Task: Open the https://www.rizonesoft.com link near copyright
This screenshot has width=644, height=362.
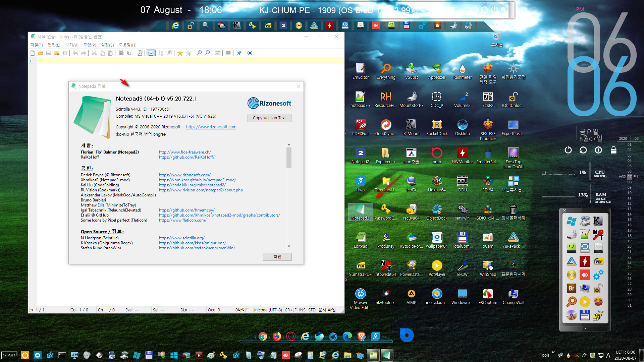Action: pyautogui.click(x=211, y=127)
